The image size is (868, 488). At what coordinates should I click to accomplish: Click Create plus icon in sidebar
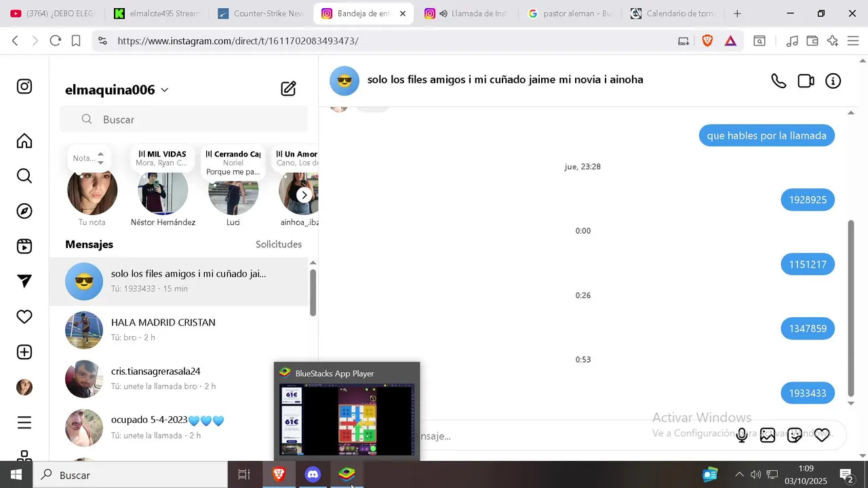(x=24, y=352)
